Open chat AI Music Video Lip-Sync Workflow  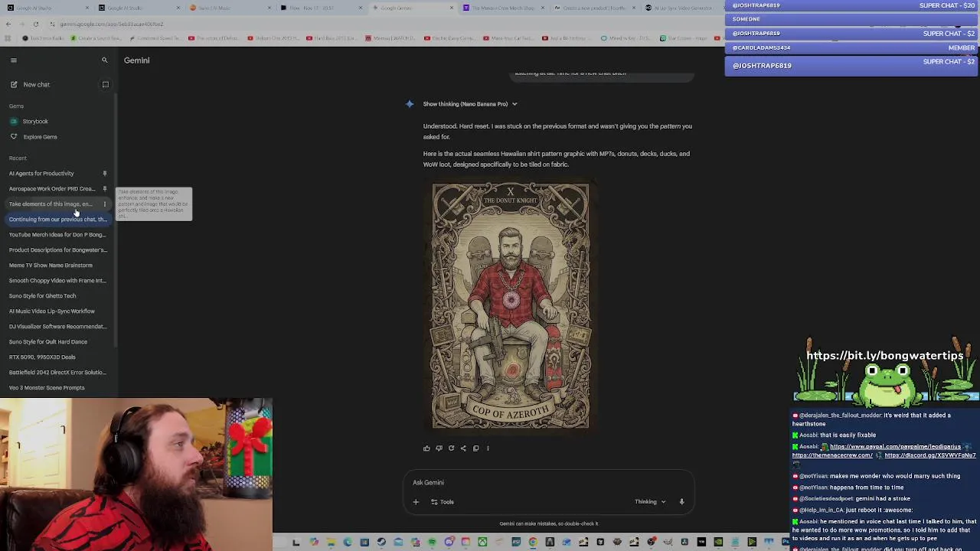pyautogui.click(x=52, y=311)
